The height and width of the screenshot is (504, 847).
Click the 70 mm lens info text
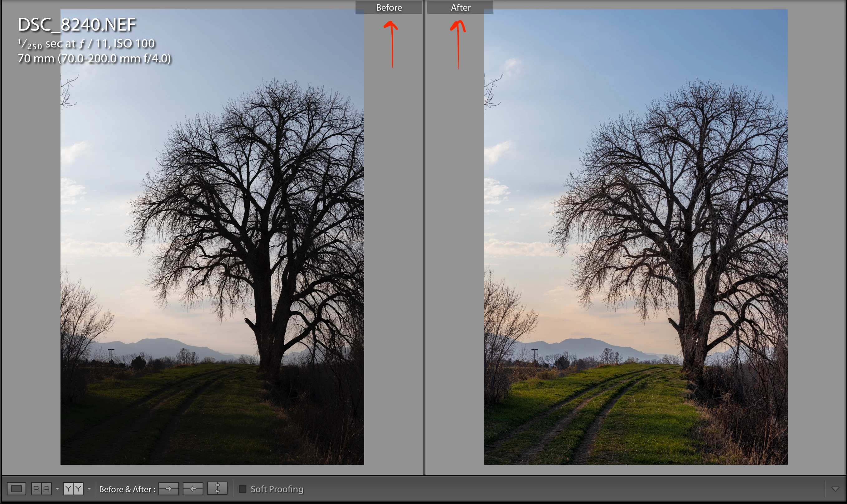coord(94,59)
